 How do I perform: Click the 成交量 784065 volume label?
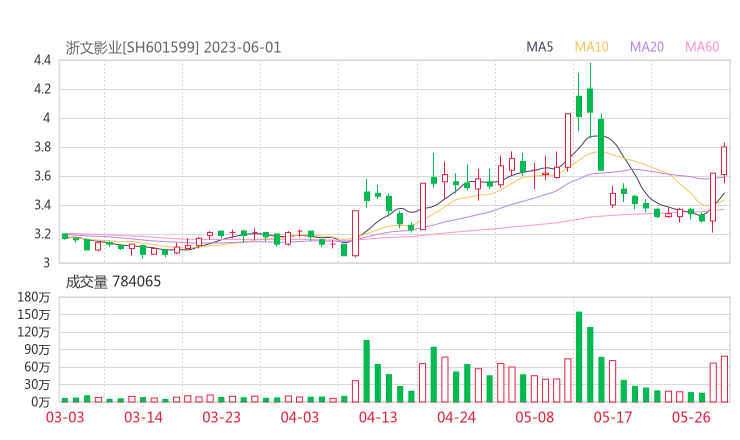tap(113, 282)
